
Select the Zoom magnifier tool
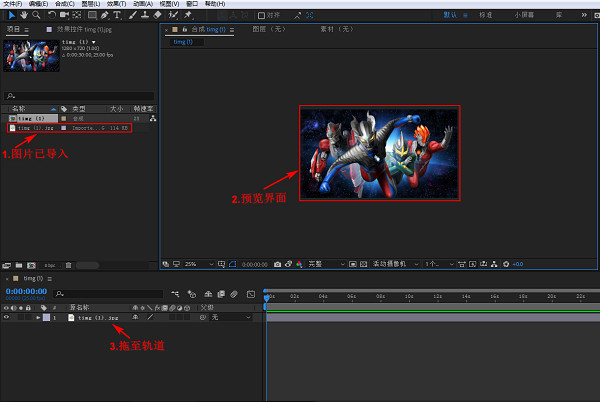[36, 15]
